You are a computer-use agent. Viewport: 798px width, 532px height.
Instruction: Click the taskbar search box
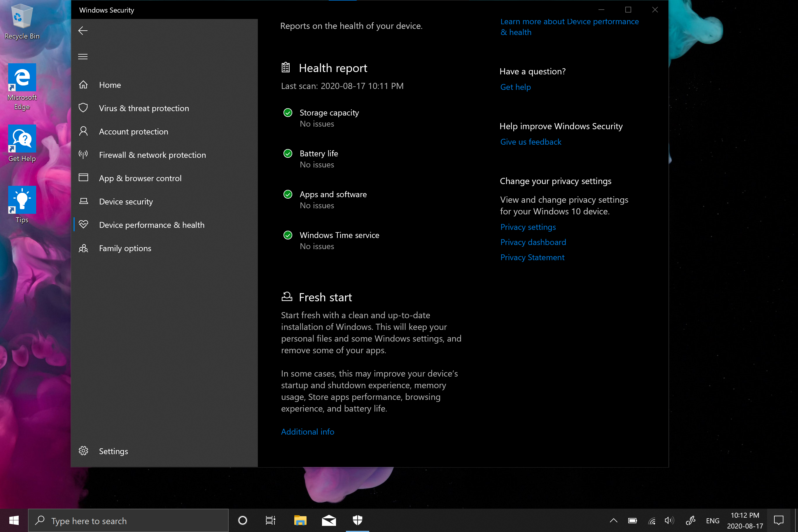(x=128, y=520)
